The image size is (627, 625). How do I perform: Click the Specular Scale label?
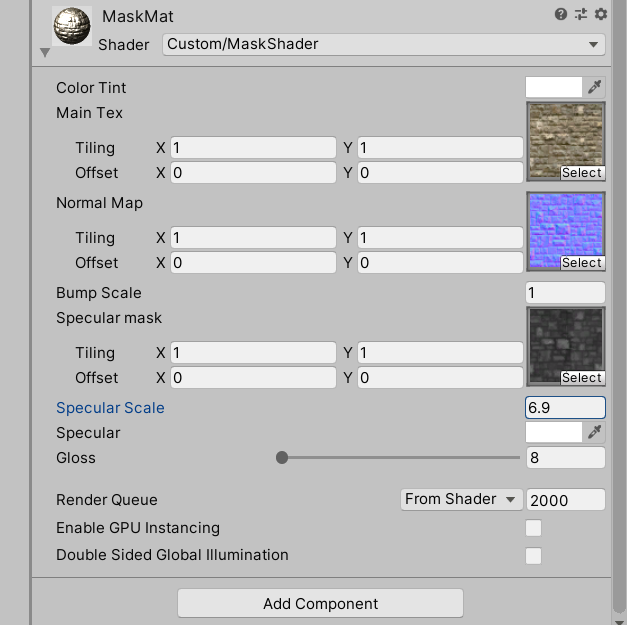[x=110, y=408]
